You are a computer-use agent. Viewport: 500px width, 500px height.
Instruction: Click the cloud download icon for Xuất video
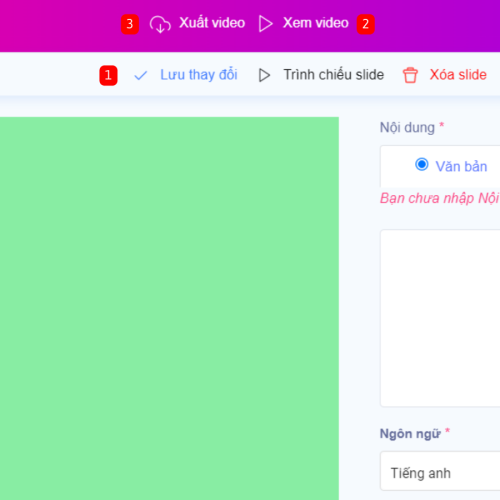[160, 24]
